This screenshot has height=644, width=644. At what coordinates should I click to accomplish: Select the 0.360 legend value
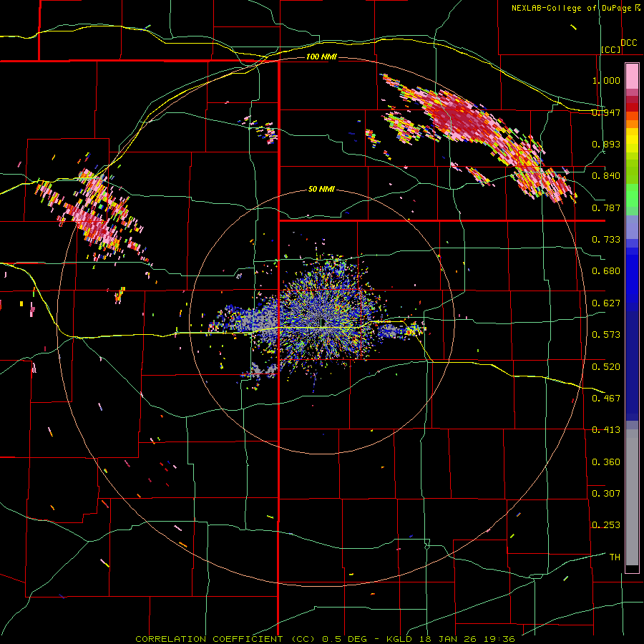click(606, 462)
